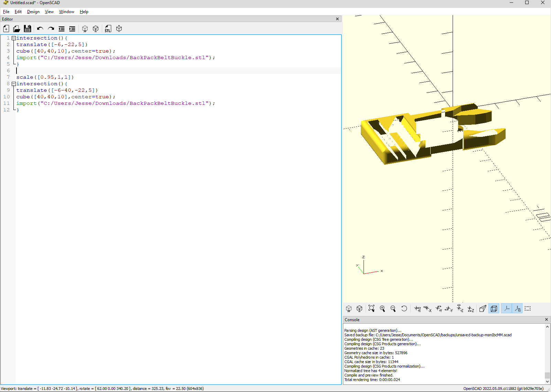The image size is (551, 392).
Task: Click the Export as STL icon
Action: click(108, 29)
